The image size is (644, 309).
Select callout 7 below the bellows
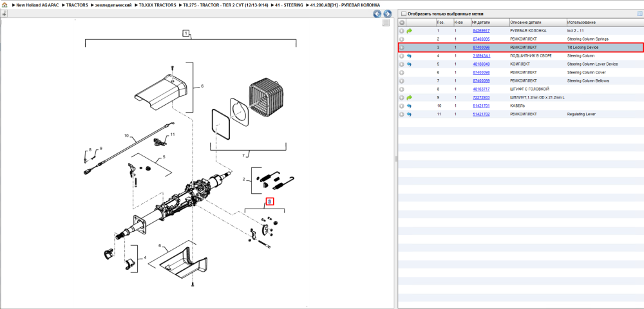[243, 156]
